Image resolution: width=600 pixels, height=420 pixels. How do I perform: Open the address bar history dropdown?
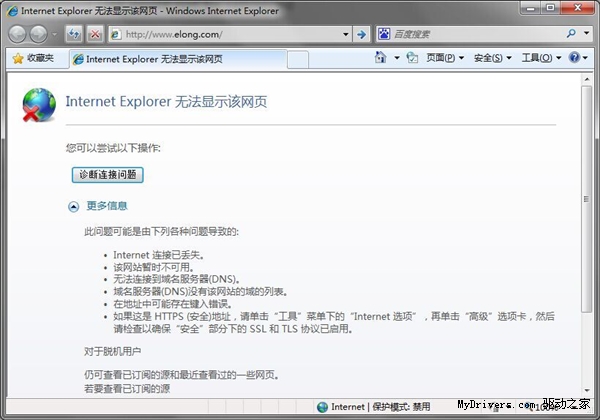(346, 34)
